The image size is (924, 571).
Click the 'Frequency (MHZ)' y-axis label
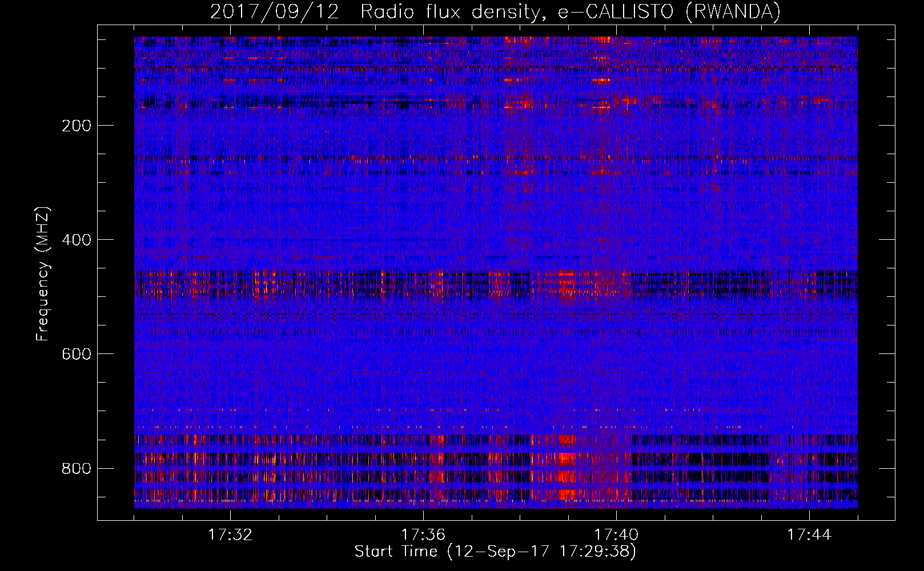[x=43, y=274]
